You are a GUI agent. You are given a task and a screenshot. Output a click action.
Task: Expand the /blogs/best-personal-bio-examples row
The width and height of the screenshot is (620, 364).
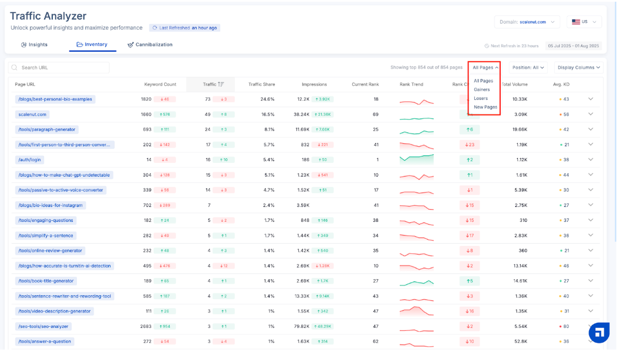point(591,99)
